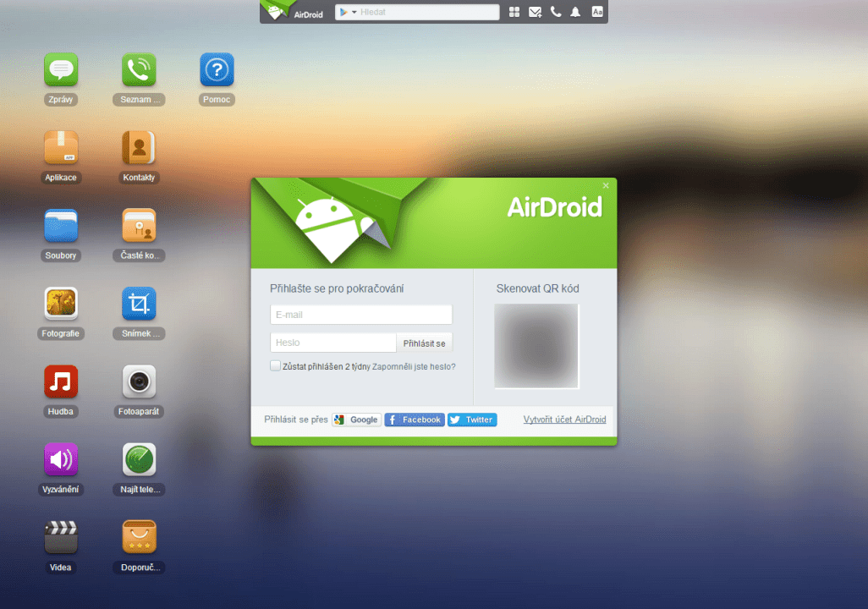Click the Vytvořit účet AirDroid link
Screen dimensions: 868x609
(x=564, y=420)
